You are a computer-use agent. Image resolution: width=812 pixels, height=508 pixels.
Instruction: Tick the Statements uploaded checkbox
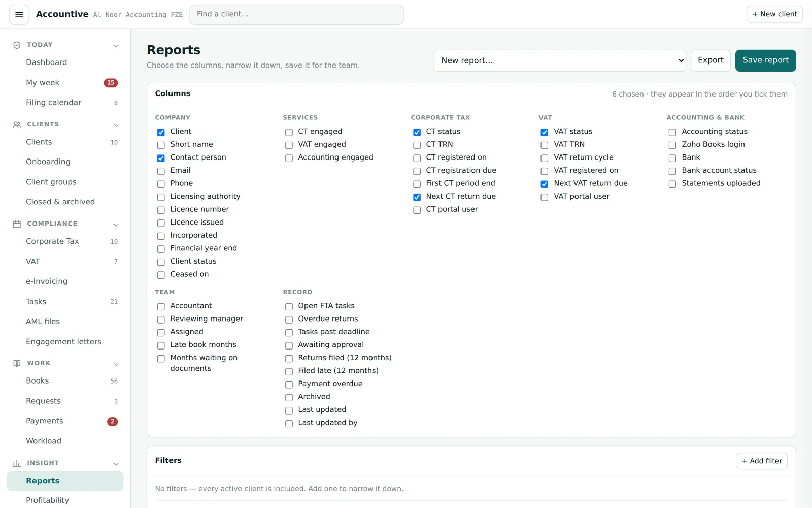coord(672,184)
